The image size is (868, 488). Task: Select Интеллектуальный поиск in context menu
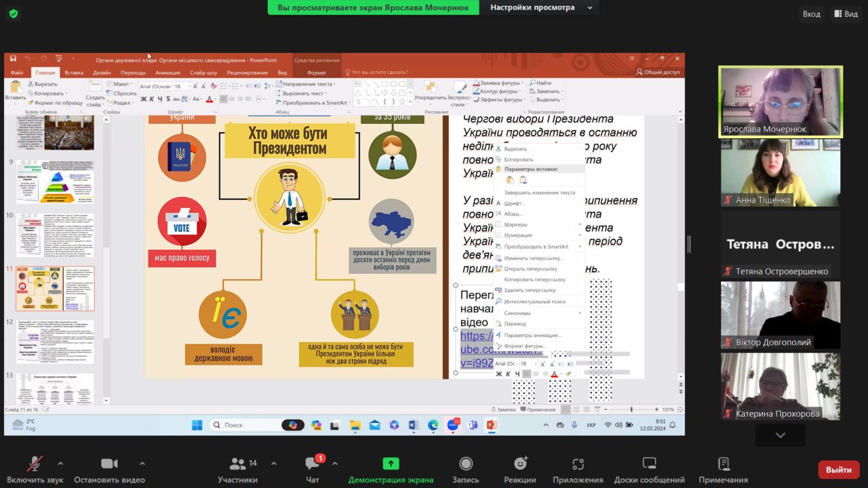coord(539,302)
